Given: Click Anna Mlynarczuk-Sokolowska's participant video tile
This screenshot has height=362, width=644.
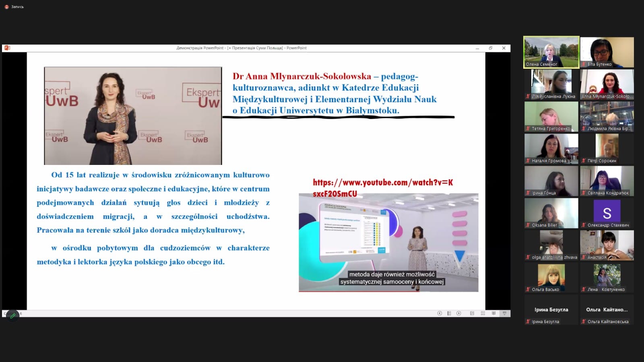Looking at the screenshot, I should click(607, 84).
